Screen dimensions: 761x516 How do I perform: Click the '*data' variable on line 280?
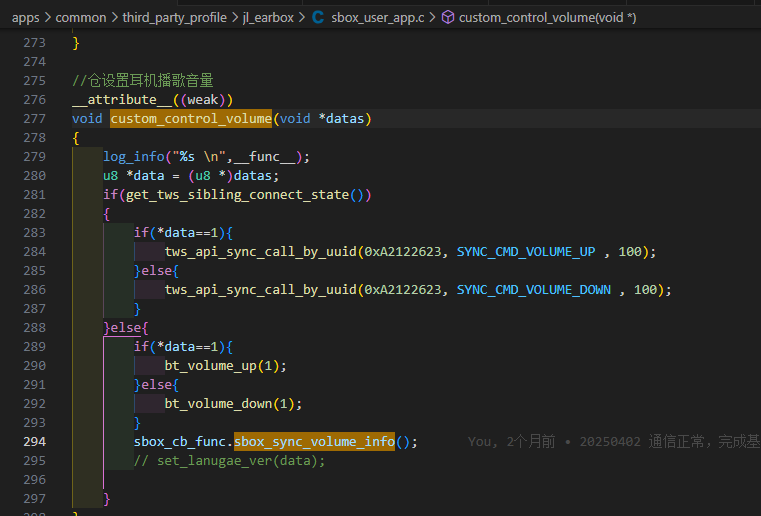(145, 176)
